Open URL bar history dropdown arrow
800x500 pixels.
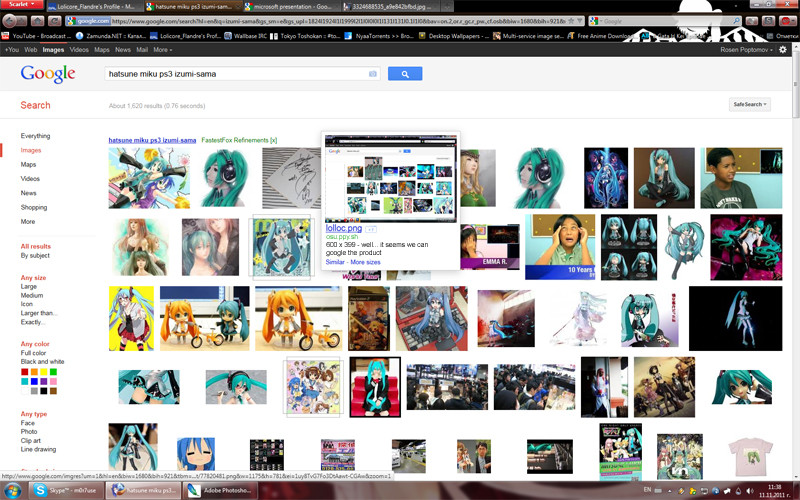580,21
